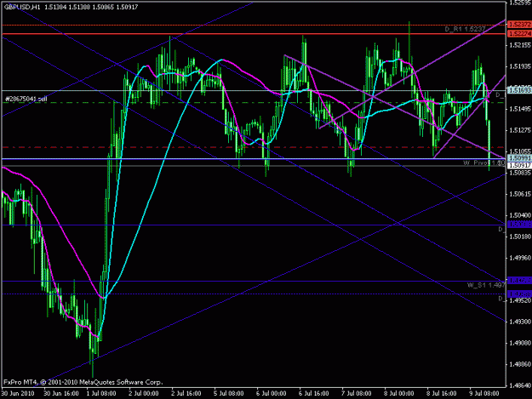Click the 1.49080 price axis label
Image resolution: width=532 pixels, height=399 pixels.
pos(520,343)
